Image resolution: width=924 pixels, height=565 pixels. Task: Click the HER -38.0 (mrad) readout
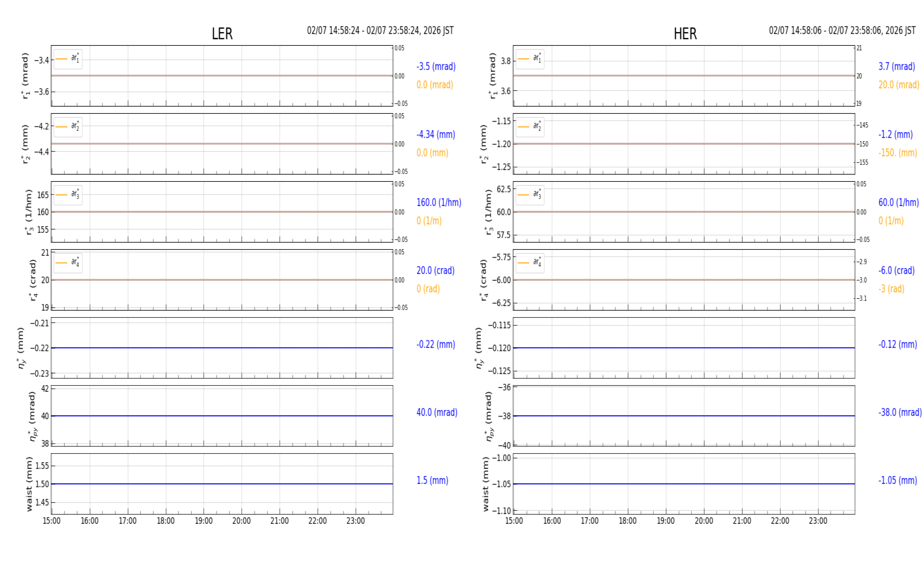coord(900,413)
